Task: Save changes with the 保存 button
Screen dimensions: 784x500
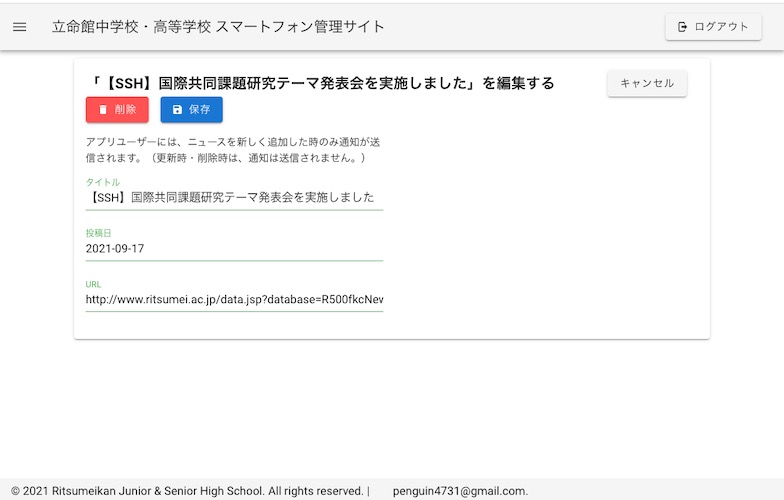Action: click(x=192, y=110)
